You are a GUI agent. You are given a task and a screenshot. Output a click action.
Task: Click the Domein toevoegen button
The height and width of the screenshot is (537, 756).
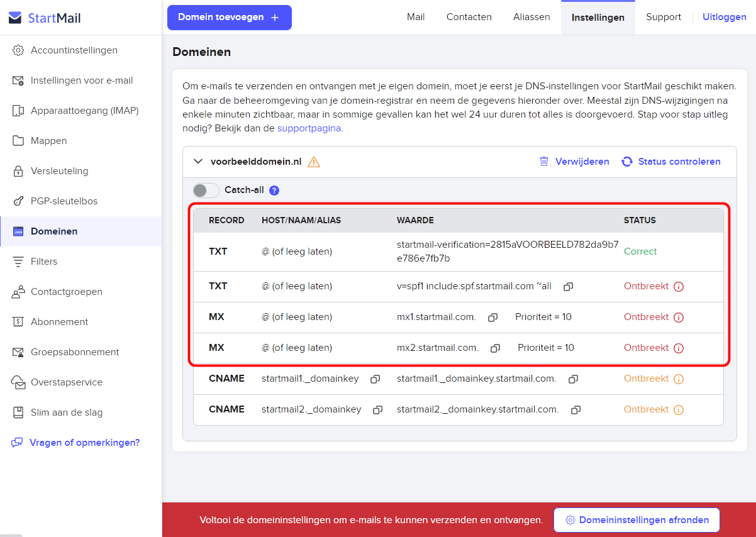230,18
